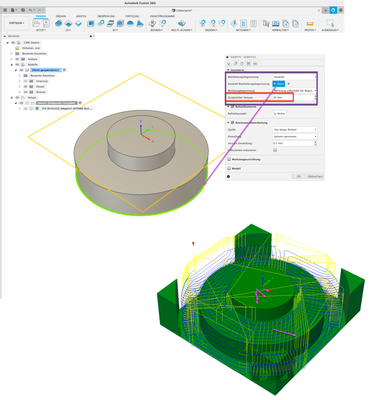Screen dimensions: 372x400
Task: Open the first tool tab icon in Adaptiv dialog
Action: coord(229,63)
